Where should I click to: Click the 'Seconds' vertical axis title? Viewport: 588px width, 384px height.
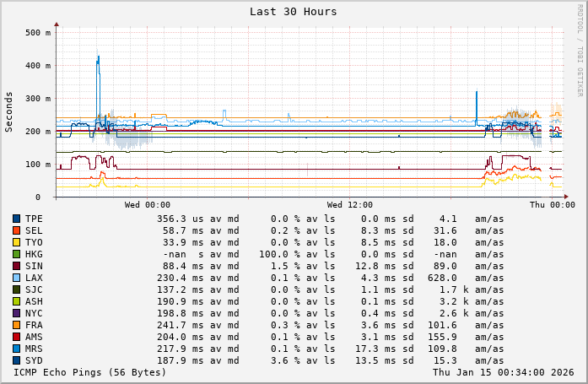pyautogui.click(x=9, y=111)
